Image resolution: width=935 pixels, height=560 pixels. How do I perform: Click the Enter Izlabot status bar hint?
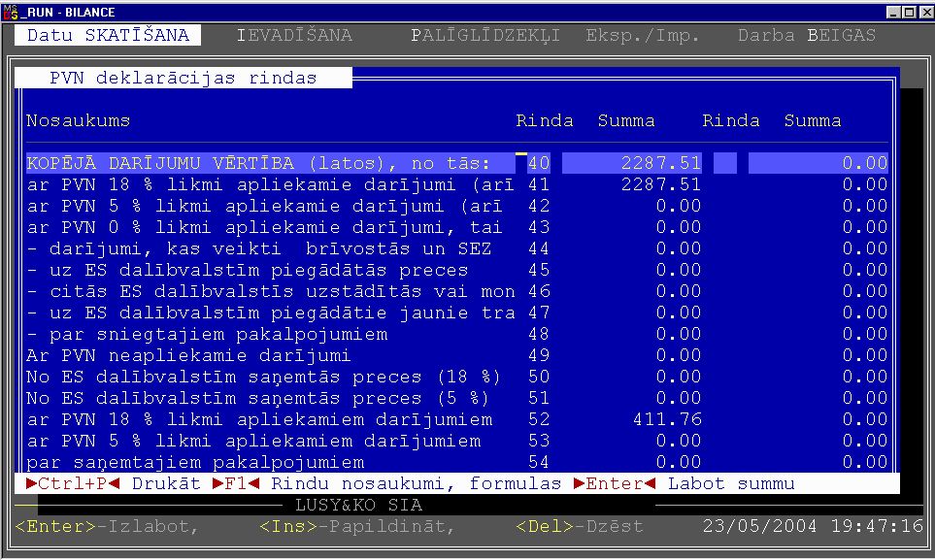108,526
